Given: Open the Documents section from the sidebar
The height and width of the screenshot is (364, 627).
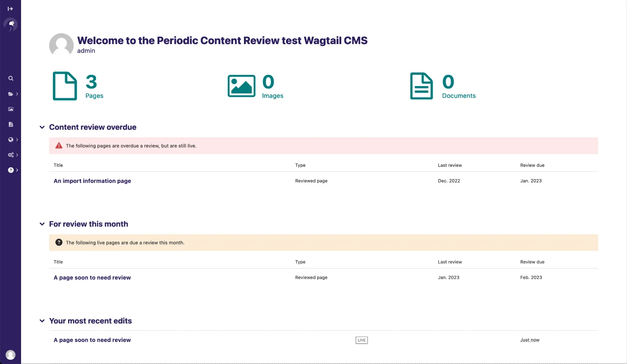Looking at the screenshot, I should point(10,124).
